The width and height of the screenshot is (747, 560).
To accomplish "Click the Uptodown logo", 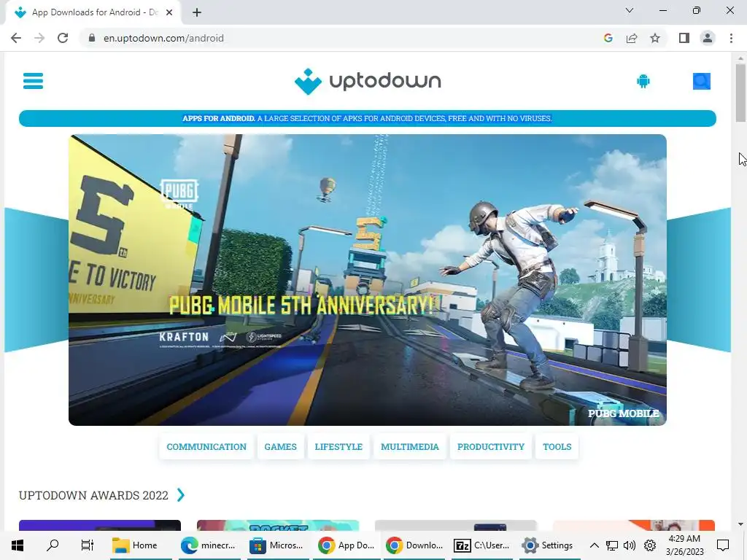I will [368, 82].
